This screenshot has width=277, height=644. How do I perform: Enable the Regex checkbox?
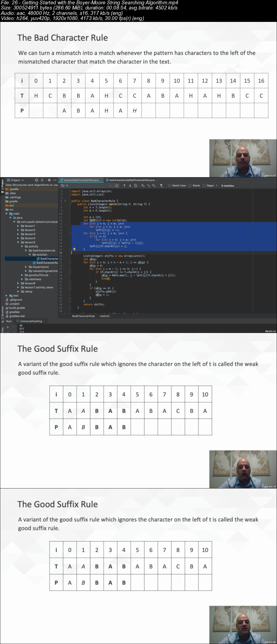coord(204,186)
